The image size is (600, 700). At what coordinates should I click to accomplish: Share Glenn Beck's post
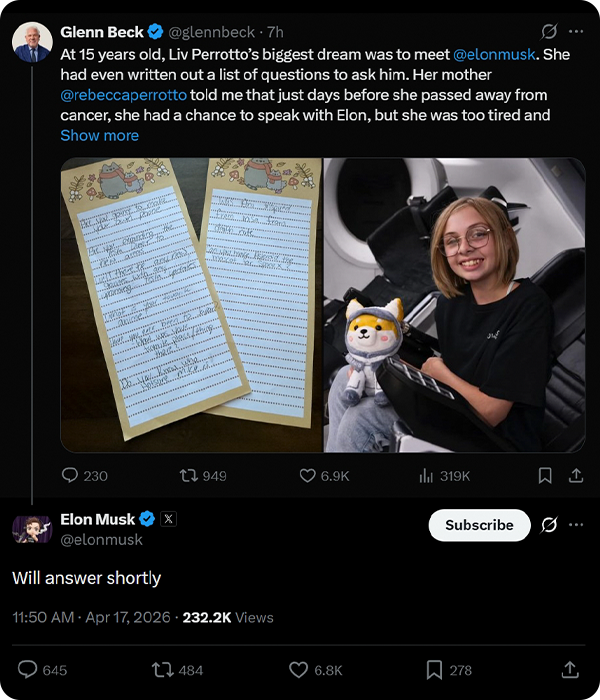click(576, 476)
